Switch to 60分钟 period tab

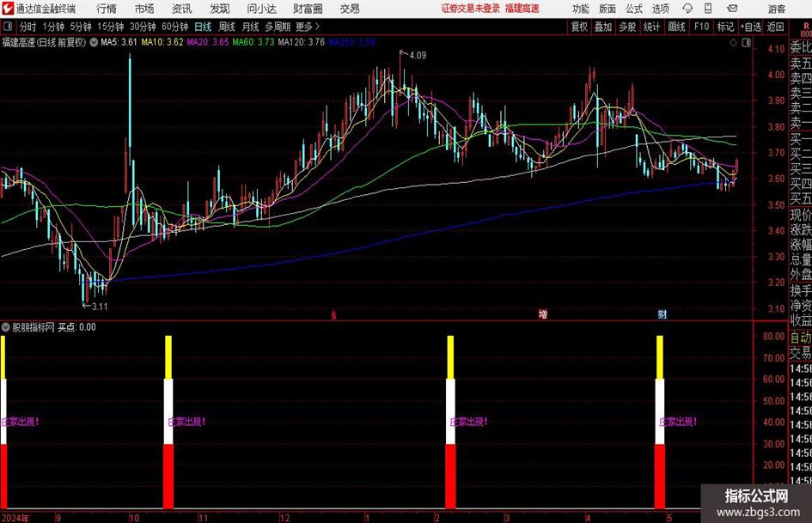pos(175,27)
